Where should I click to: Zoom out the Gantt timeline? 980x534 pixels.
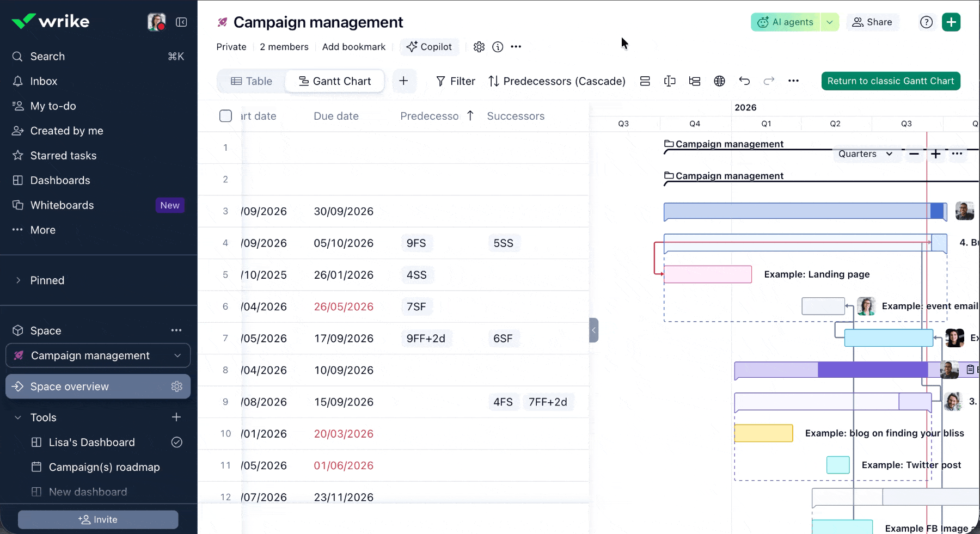pos(914,154)
